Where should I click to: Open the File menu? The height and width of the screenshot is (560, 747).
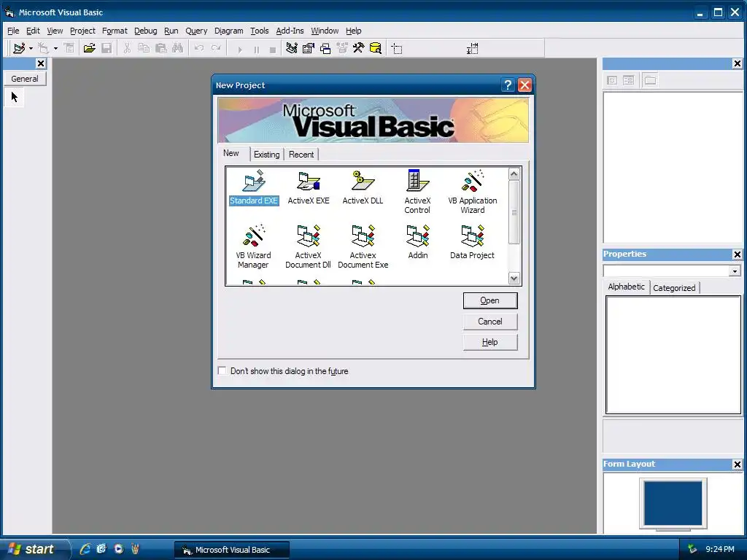(13, 31)
